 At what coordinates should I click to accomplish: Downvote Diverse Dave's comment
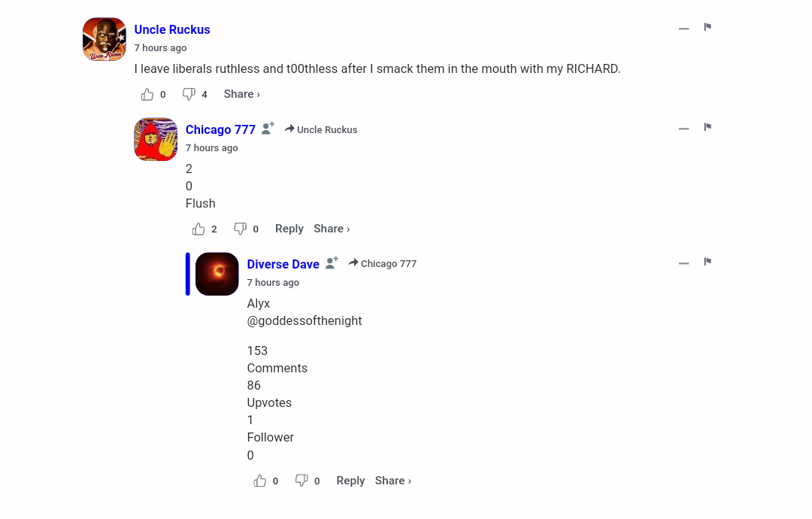point(301,481)
